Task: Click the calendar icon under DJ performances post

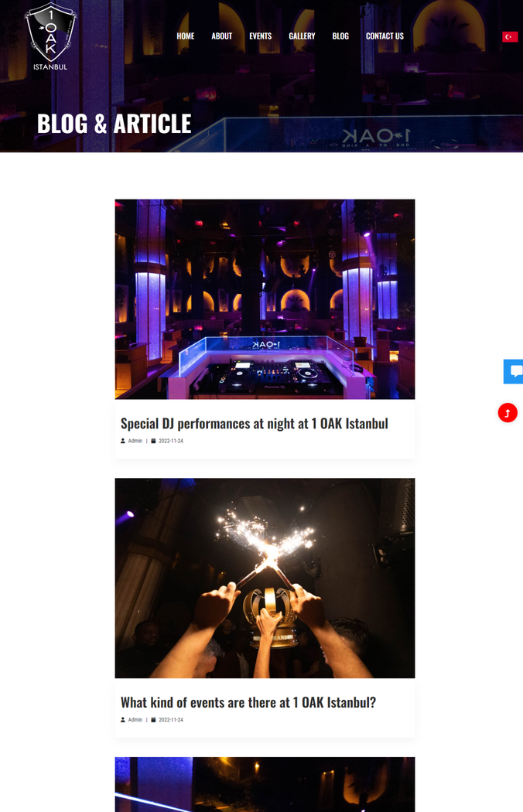Action: pyautogui.click(x=153, y=442)
